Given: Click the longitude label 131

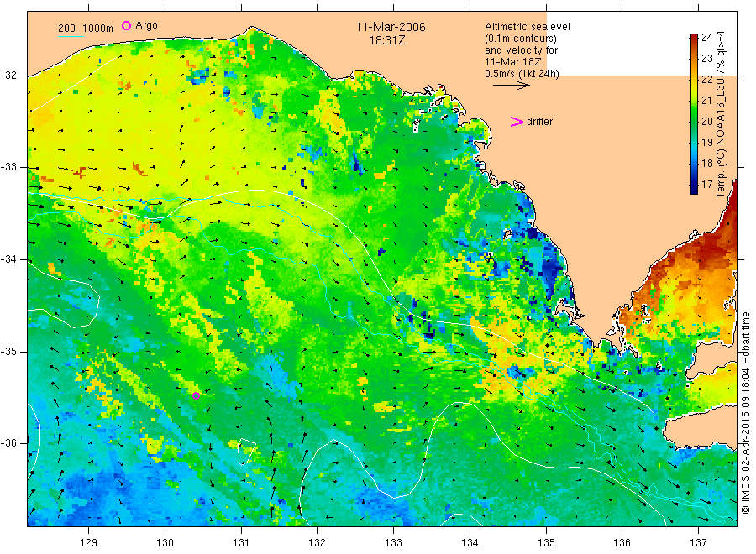Looking at the screenshot, I should click(241, 543).
